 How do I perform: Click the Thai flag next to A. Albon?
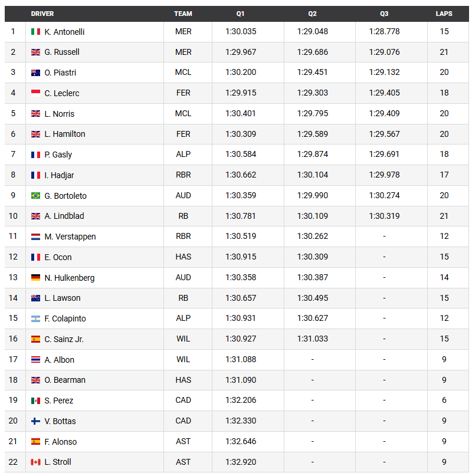tap(35, 360)
